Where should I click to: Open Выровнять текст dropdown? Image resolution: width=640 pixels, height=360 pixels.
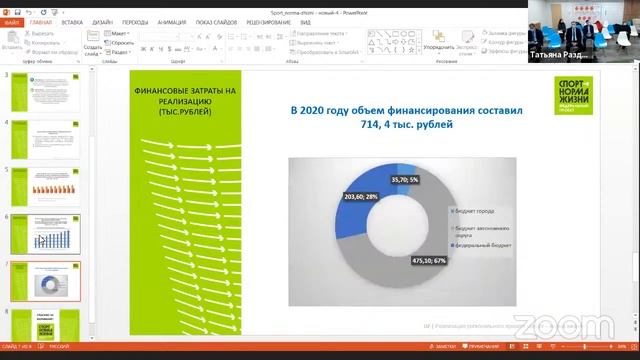pos(313,43)
